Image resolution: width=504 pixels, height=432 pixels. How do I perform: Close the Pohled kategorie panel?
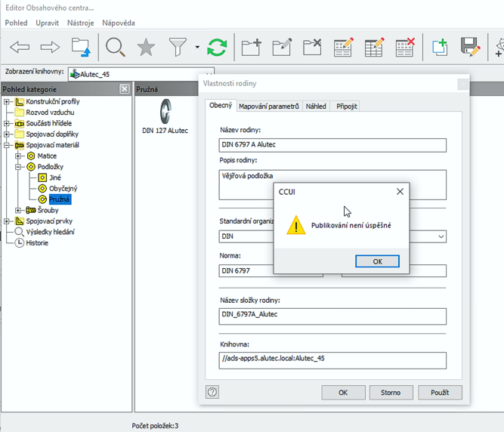pyautogui.click(x=125, y=89)
